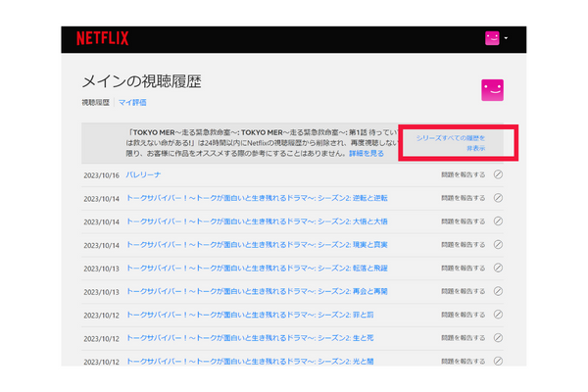The width and height of the screenshot is (588, 392).
Task: Click the Netflix logo
Action: pos(102,38)
